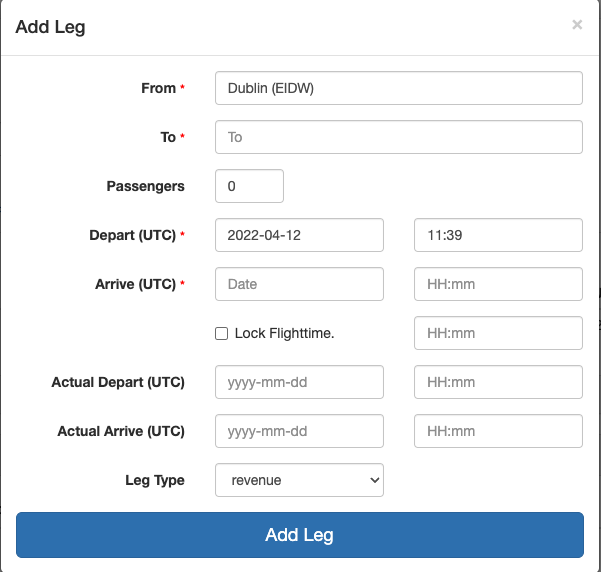Enable the Lock Flighttime checkbox
The image size is (601, 572).
click(222, 333)
